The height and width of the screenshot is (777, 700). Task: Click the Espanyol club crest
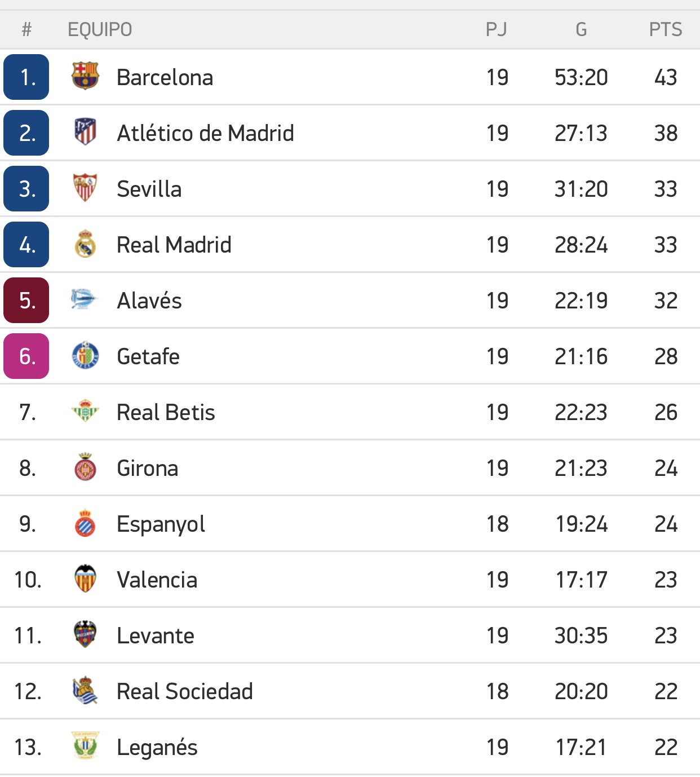pos(85,523)
